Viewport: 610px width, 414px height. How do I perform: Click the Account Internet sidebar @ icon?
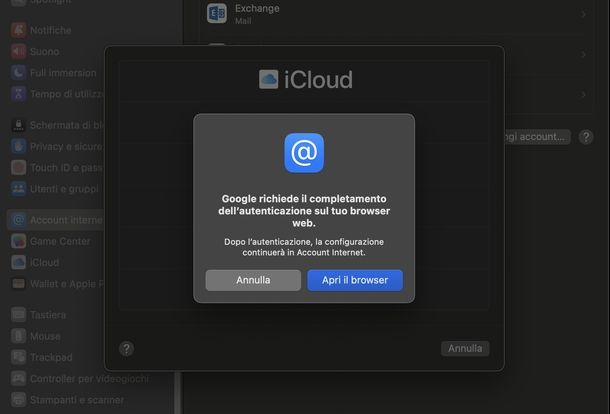pos(18,220)
